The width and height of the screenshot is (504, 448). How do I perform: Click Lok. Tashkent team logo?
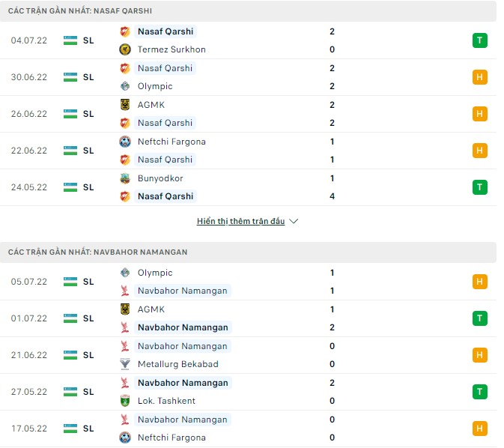[125, 401]
